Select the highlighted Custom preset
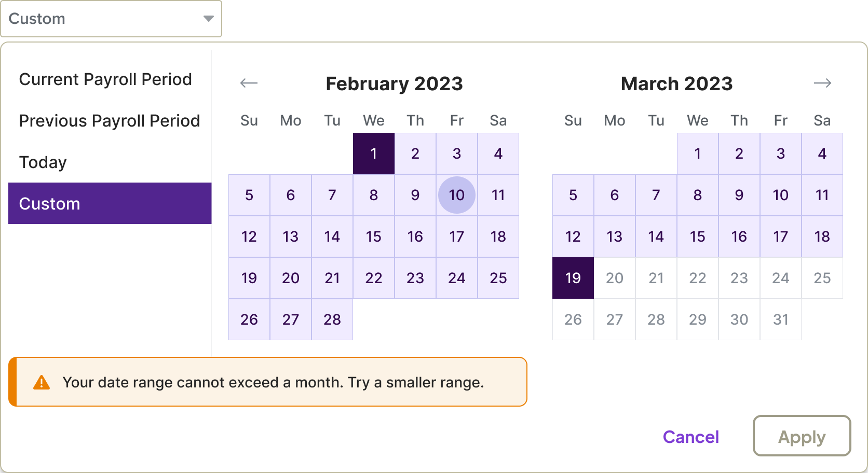The width and height of the screenshot is (868, 473). point(110,203)
